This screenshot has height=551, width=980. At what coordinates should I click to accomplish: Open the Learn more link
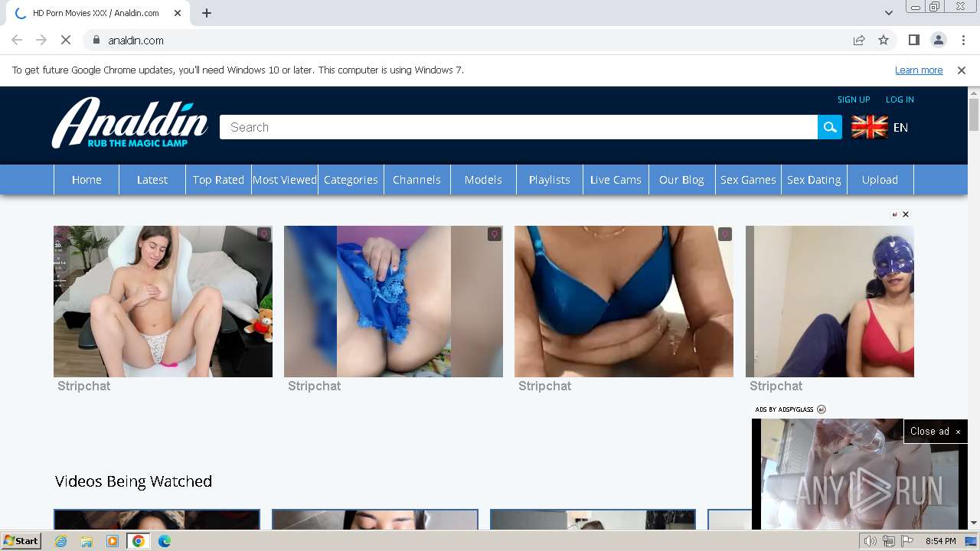pyautogui.click(x=919, y=70)
